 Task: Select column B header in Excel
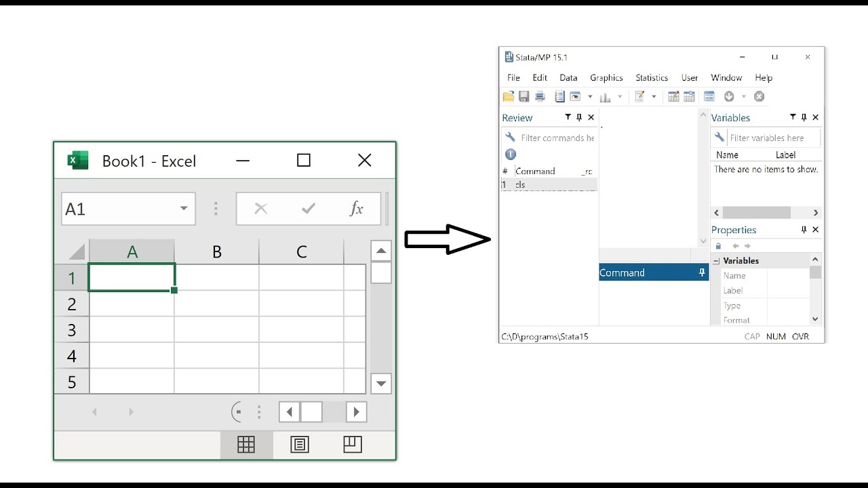point(217,251)
